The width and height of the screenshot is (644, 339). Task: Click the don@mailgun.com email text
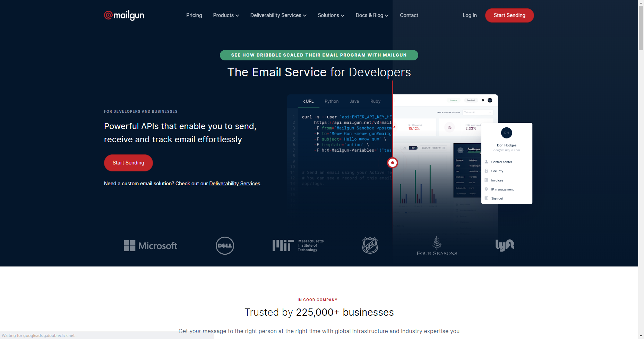click(x=507, y=150)
